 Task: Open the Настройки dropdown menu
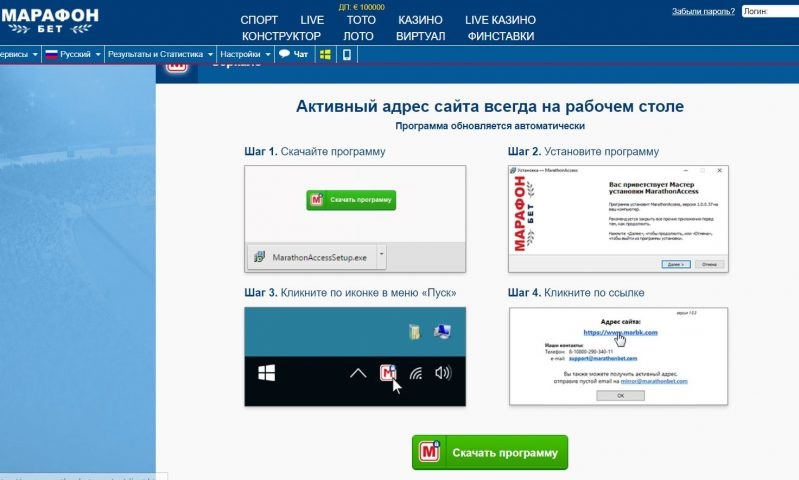[x=245, y=54]
